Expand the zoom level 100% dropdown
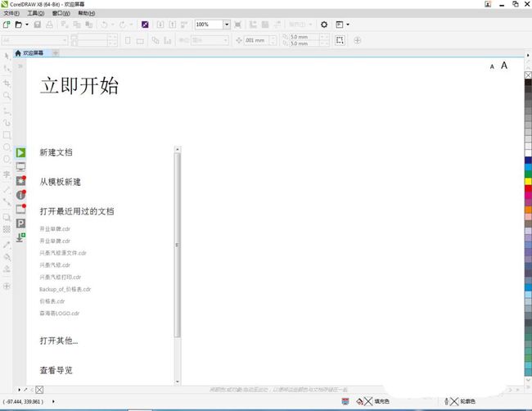The height and width of the screenshot is (411, 532). click(x=227, y=25)
